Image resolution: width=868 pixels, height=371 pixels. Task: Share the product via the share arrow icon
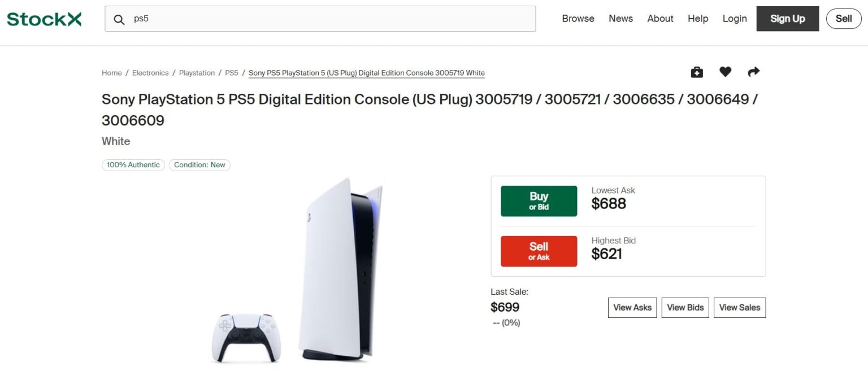click(754, 72)
